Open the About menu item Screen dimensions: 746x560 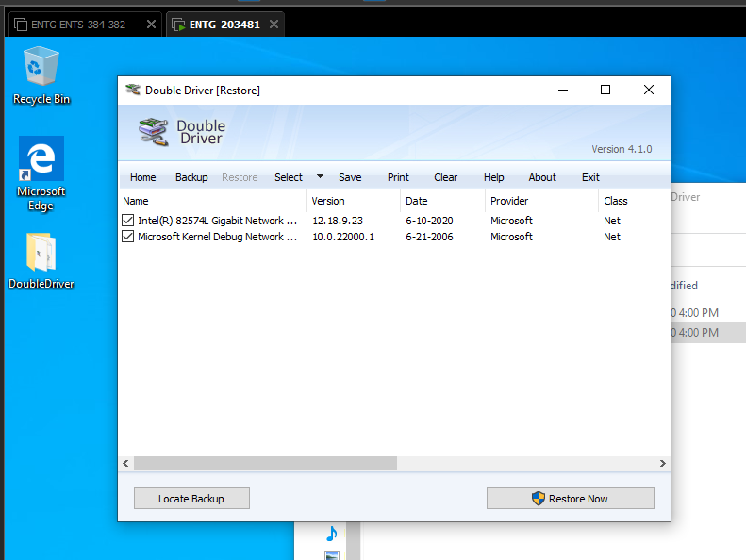coord(542,177)
